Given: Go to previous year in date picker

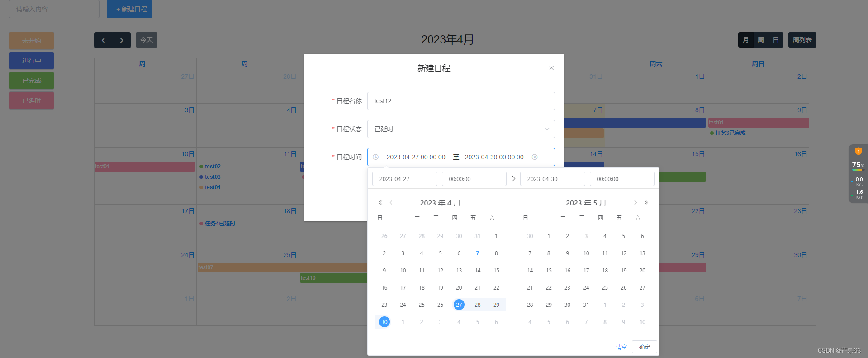Looking at the screenshot, I should pos(380,203).
